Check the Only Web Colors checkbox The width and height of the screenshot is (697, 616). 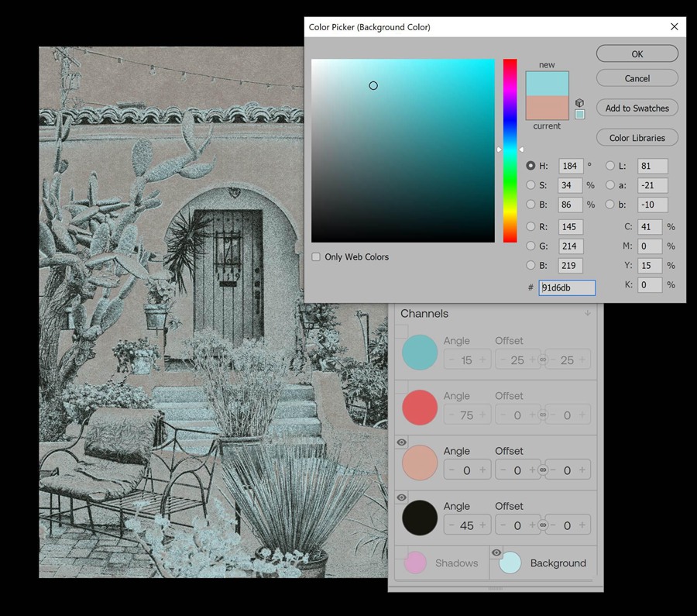[316, 257]
